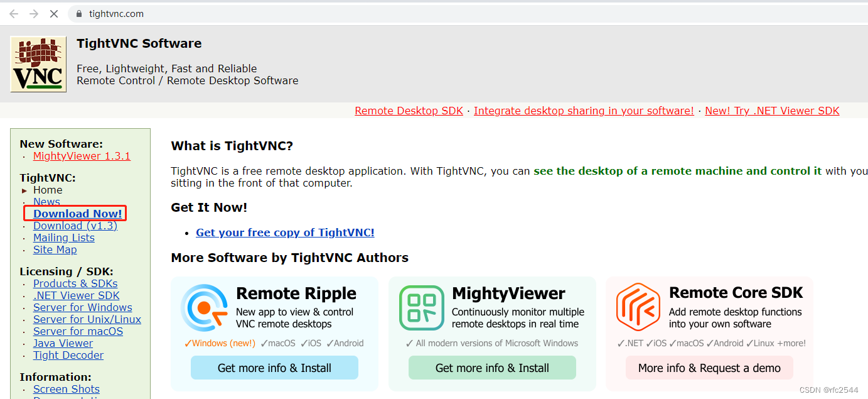Click Get your free copy of TightVNC!
Image resolution: width=868 pixels, height=399 pixels.
tap(285, 232)
